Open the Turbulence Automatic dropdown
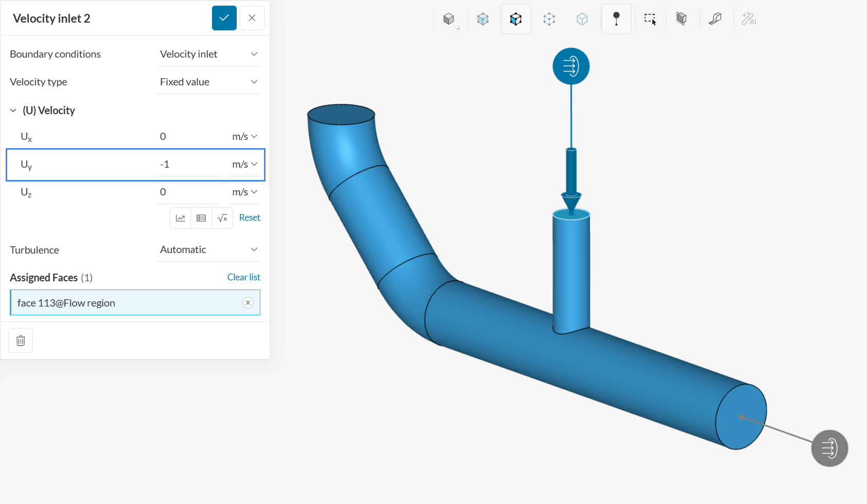 coord(208,249)
